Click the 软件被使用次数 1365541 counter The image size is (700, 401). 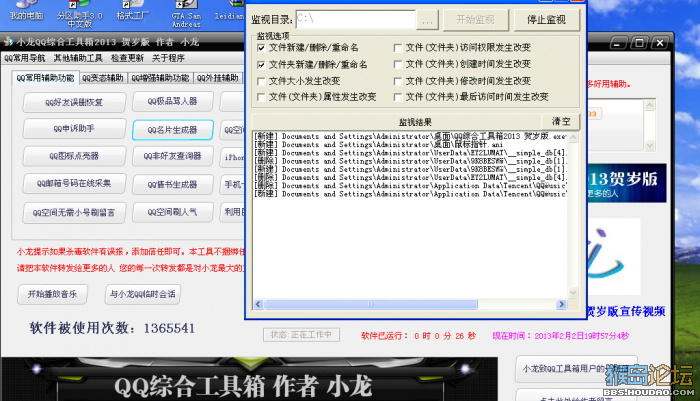point(112,328)
